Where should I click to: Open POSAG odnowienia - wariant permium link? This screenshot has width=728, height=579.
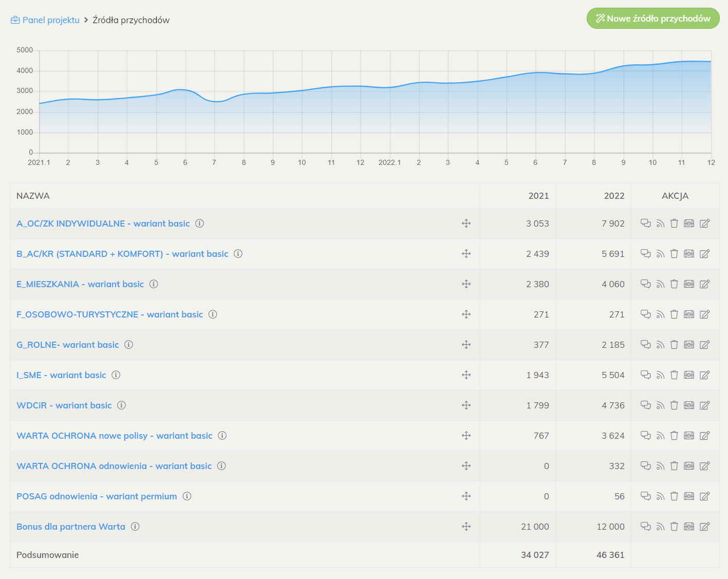tap(97, 496)
